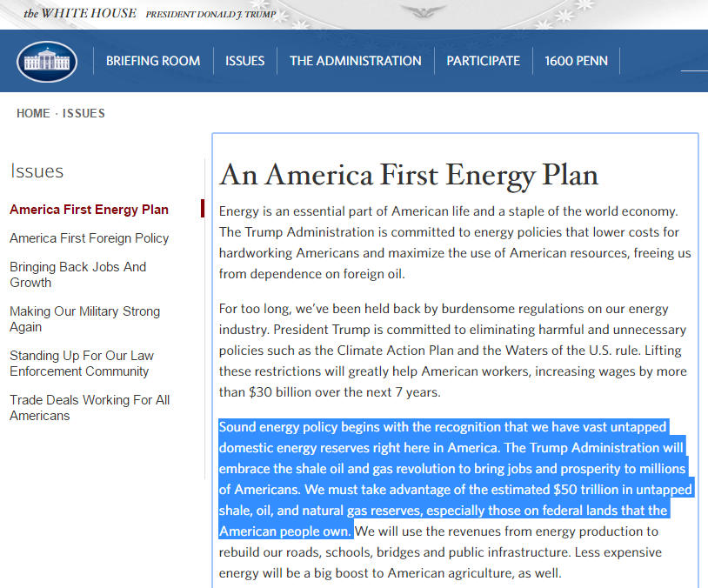This screenshot has height=588, width=708.
Task: Select America First Energy Plan sidebar link
Action: pos(89,210)
